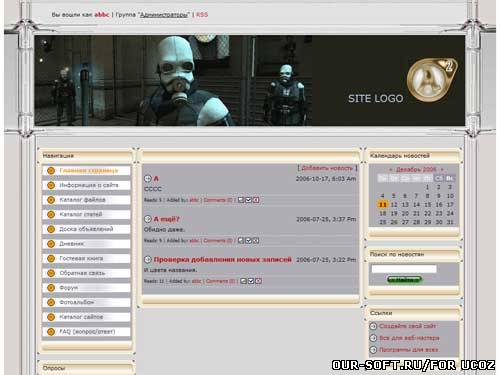Screen dimensions: 500x375
Task: Click the round icon beside 'Создайте свой сайт'
Action: pyautogui.click(x=373, y=326)
